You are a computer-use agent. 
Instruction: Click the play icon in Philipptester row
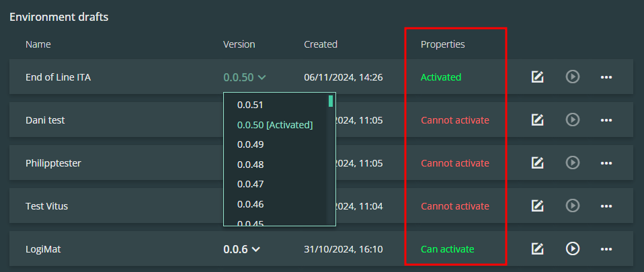pyautogui.click(x=573, y=163)
